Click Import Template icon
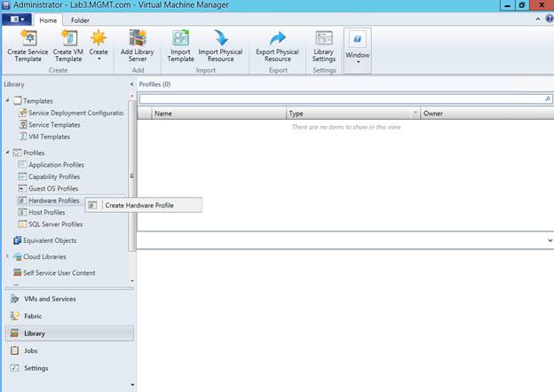The width and height of the screenshot is (554, 392). tap(180, 38)
